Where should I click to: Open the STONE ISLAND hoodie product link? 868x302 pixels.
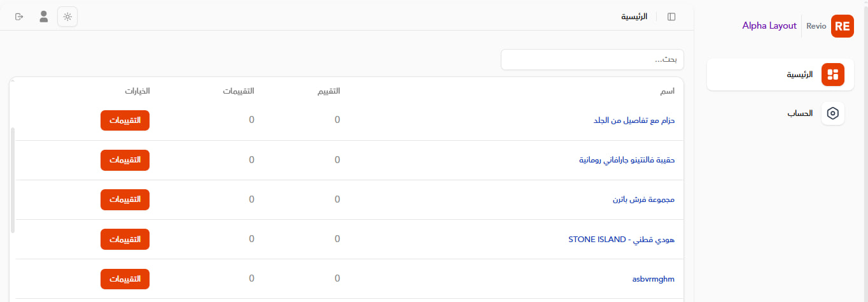pos(621,240)
